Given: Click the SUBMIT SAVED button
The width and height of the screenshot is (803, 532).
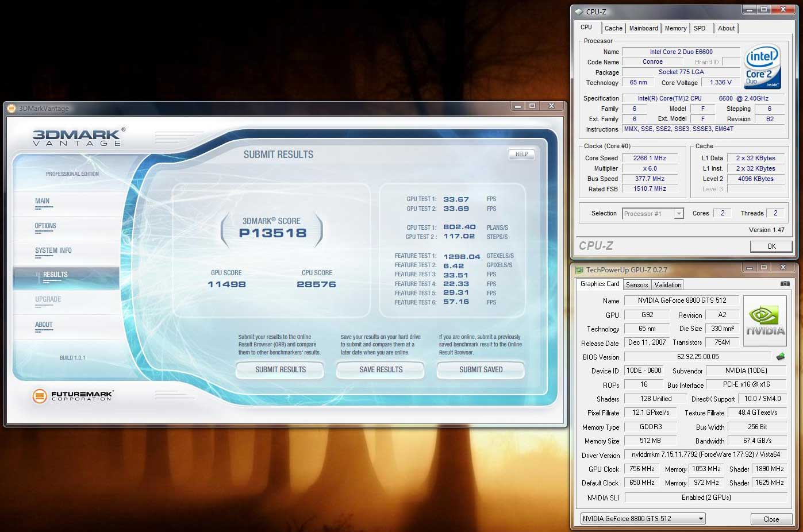Looking at the screenshot, I should pos(481,369).
